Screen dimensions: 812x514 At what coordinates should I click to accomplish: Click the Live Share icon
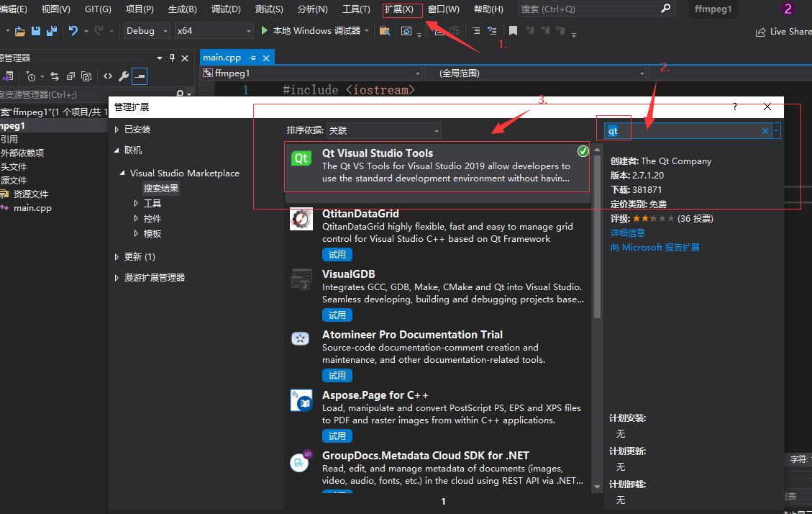click(760, 32)
